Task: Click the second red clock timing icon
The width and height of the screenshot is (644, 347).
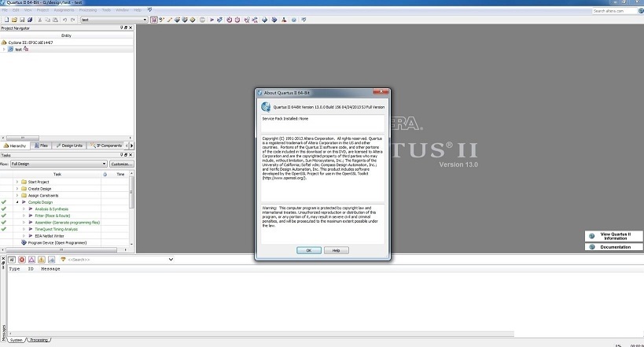Action: 237,20
